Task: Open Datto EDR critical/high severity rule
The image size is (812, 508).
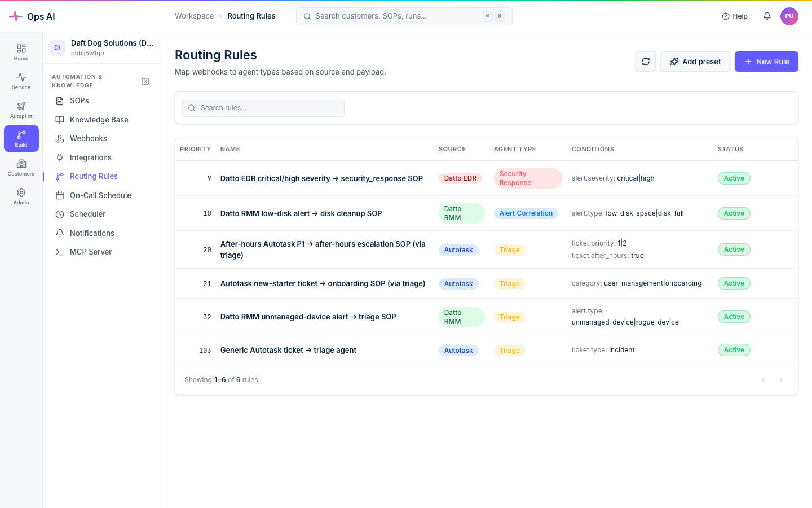Action: (321, 178)
